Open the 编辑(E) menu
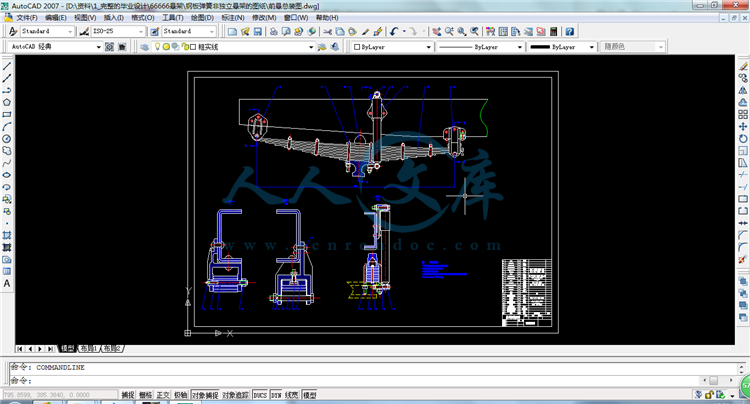This screenshot has height=404, width=750. click(x=55, y=18)
